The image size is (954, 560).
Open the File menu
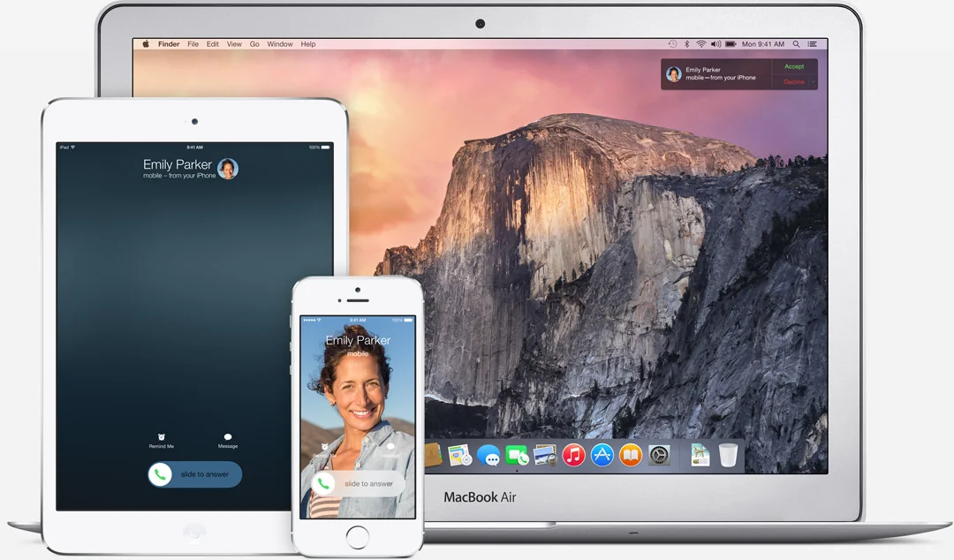(193, 44)
